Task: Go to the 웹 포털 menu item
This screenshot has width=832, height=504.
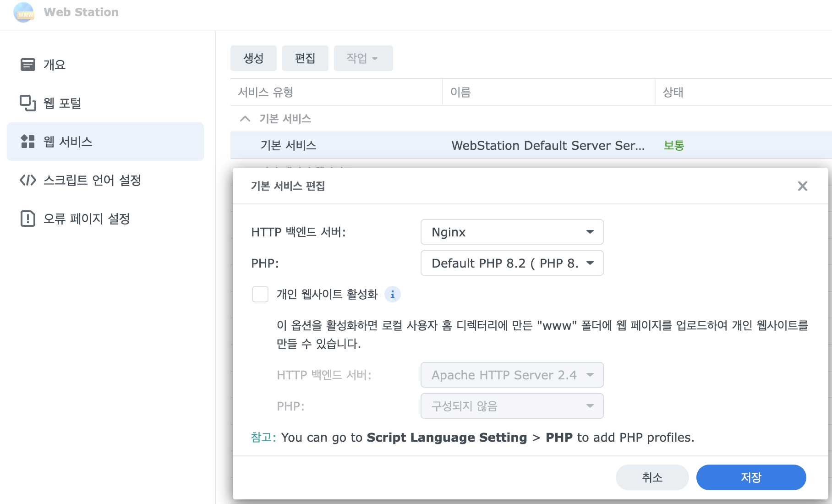Action: [105, 103]
